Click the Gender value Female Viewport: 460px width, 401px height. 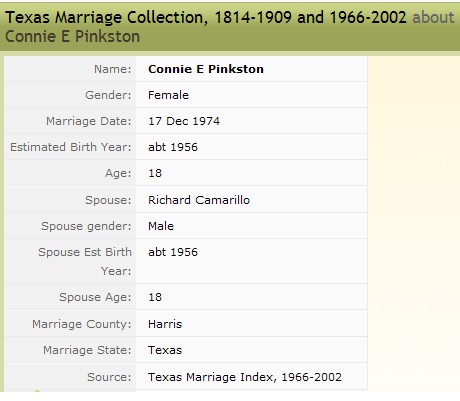coord(168,95)
